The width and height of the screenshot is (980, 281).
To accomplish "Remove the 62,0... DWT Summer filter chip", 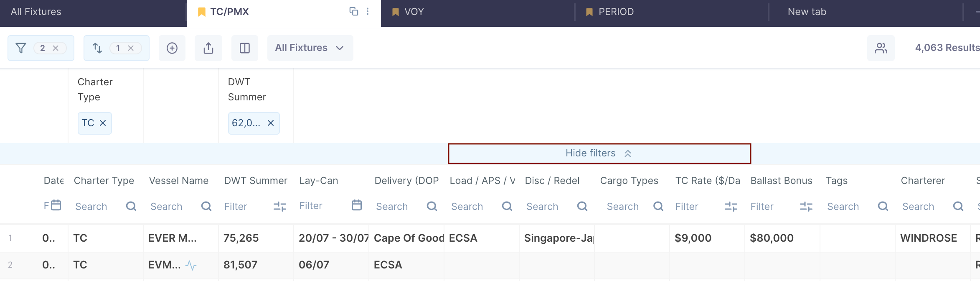I will pyautogui.click(x=271, y=123).
